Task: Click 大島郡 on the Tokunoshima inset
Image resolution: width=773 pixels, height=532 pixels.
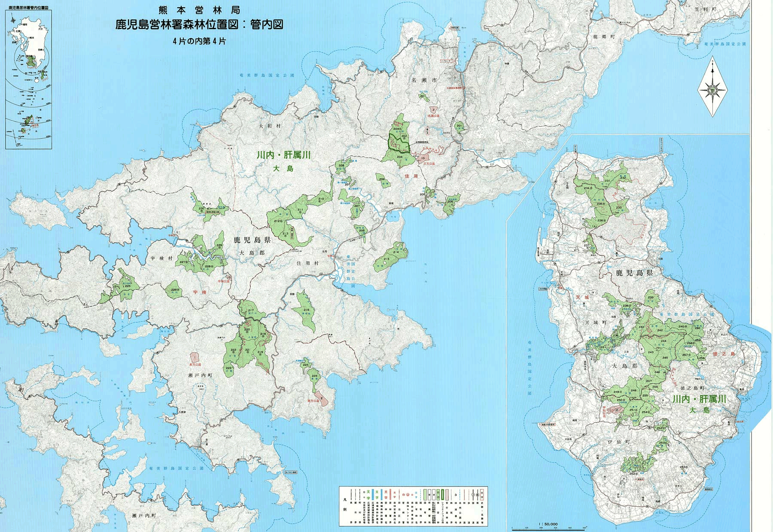Action: [x=625, y=366]
